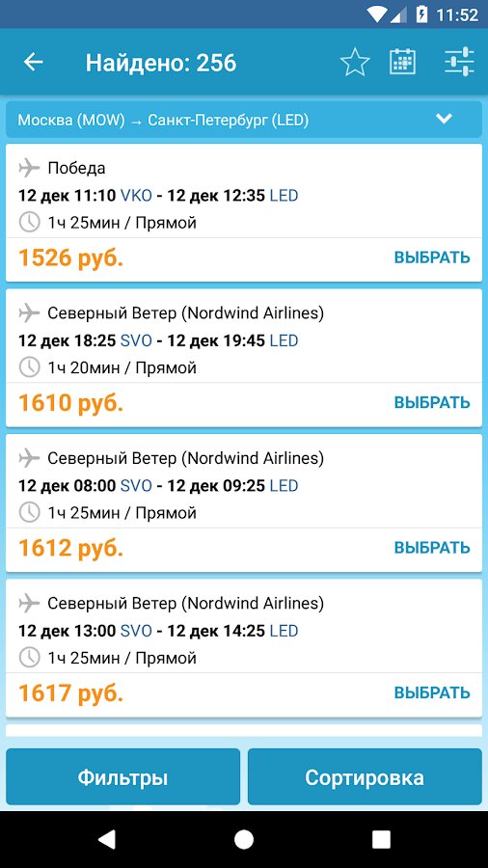Expand the Москва → Санкт-Петербург route chevron
Viewport: 488px width, 868px height.
(445, 119)
